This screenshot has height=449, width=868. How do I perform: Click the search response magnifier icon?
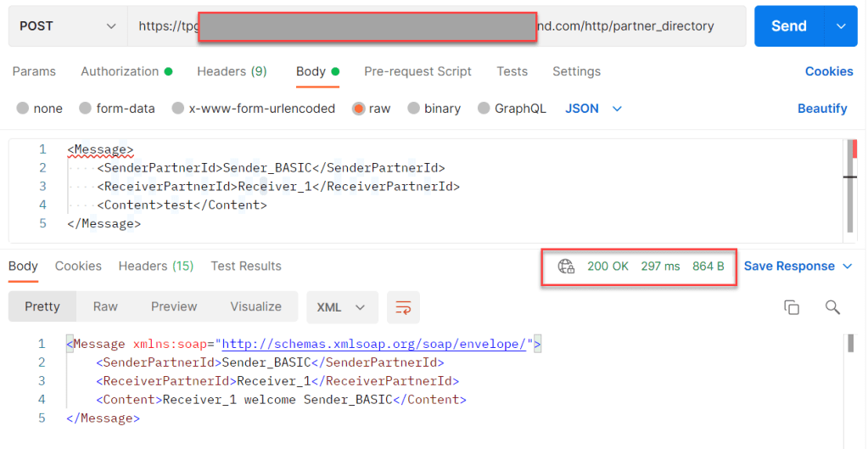point(832,307)
